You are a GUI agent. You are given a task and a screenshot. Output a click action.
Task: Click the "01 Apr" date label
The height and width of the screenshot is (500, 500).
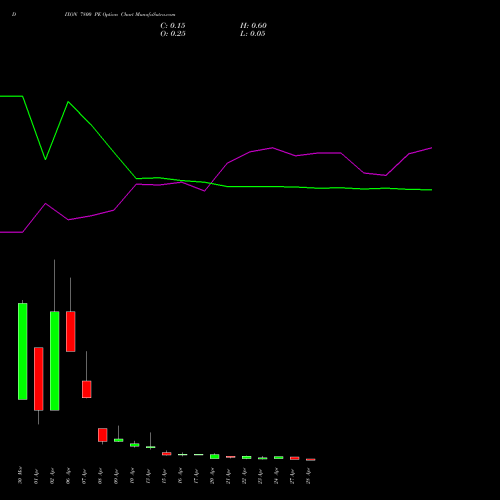tap(36, 476)
